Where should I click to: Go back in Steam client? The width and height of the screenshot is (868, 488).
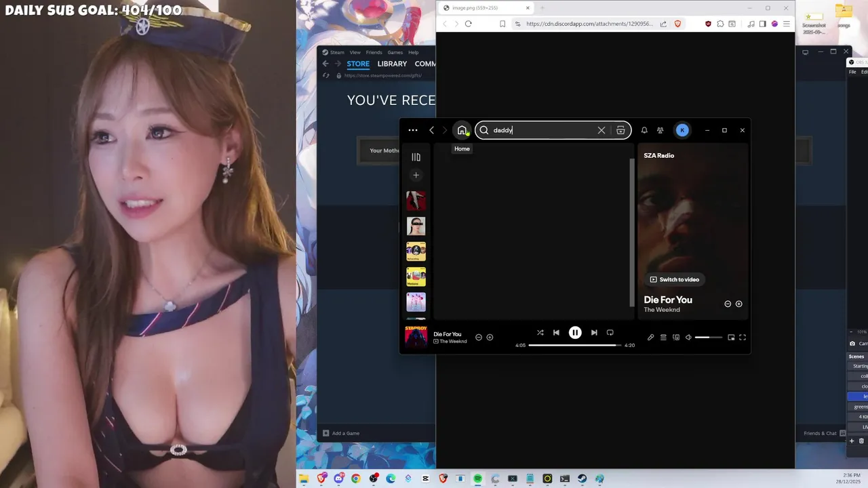(x=325, y=64)
